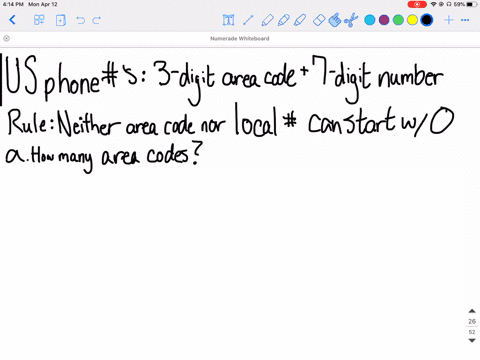Open the more options ellipsis menu
The image size is (480, 360).
tap(465, 20)
